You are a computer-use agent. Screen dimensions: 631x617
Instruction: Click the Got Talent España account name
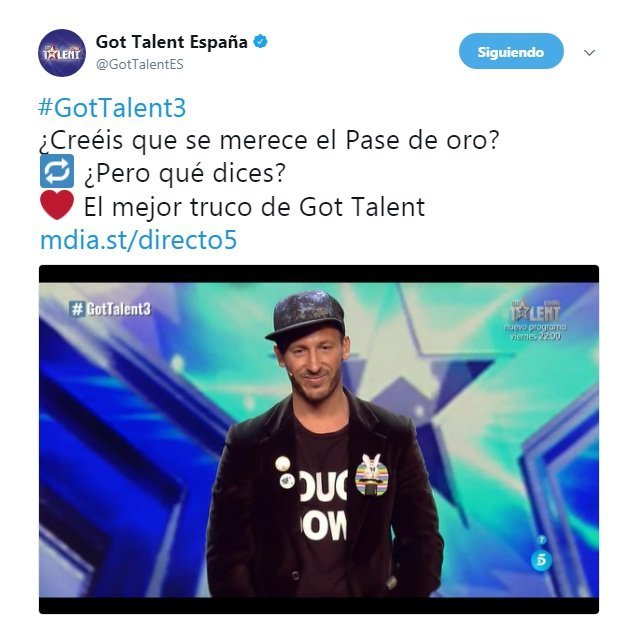point(171,42)
